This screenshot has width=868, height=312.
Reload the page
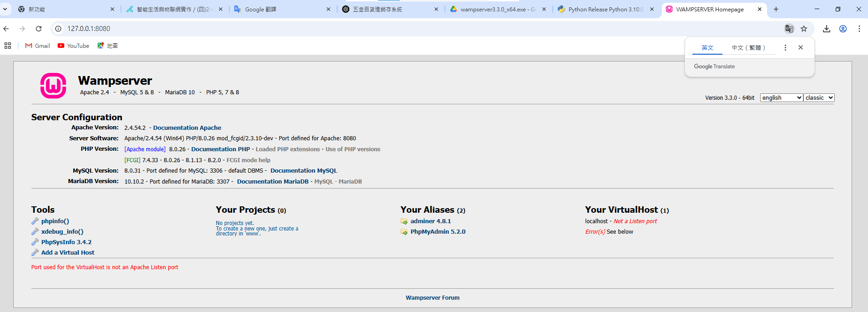pyautogui.click(x=39, y=29)
